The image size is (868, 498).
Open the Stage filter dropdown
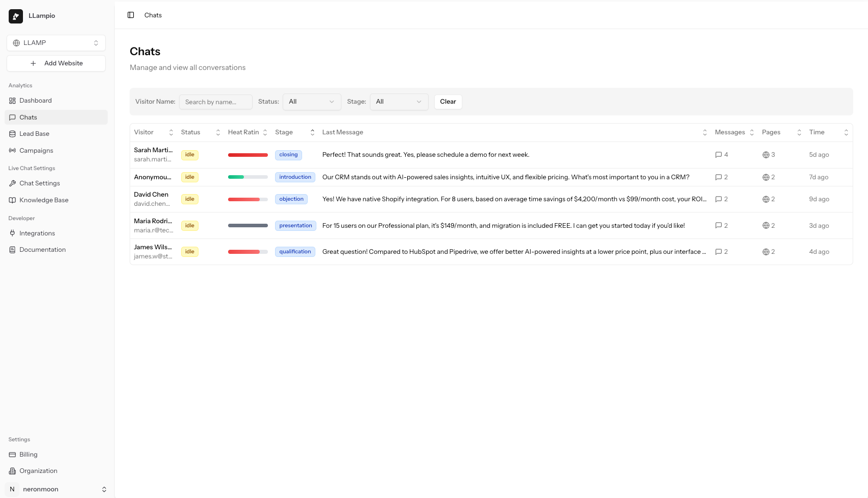click(399, 102)
